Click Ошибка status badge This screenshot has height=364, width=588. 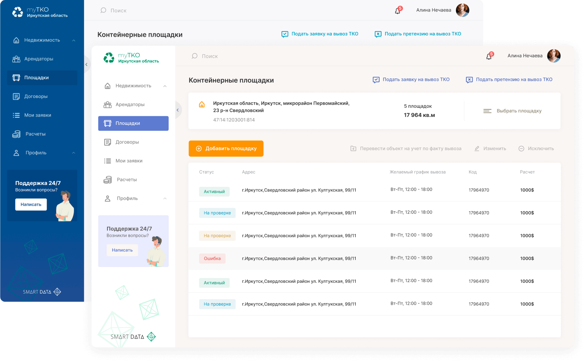212,259
